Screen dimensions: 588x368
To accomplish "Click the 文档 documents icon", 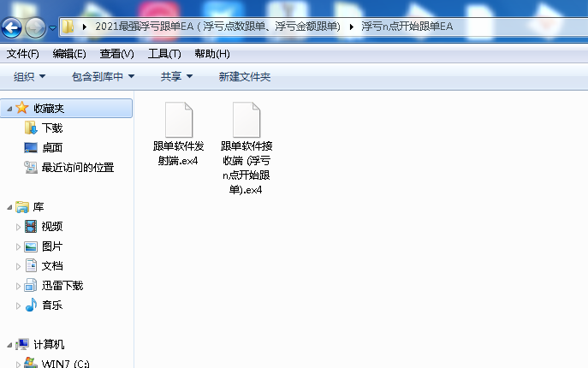I will pyautogui.click(x=31, y=265).
